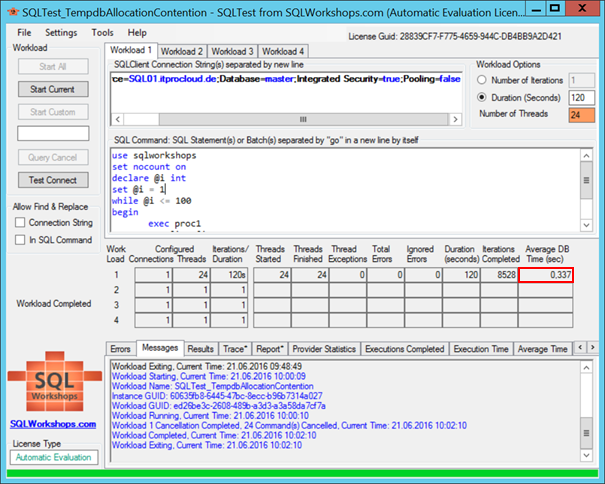Image resolution: width=605 pixels, height=484 pixels.
Task: Click the Number of Threads field
Action: pos(581,115)
